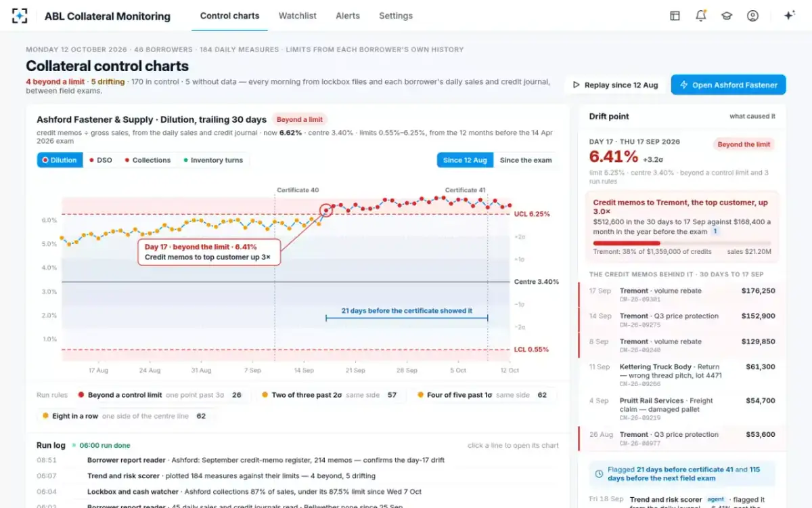Select the Dilution measure

click(60, 161)
